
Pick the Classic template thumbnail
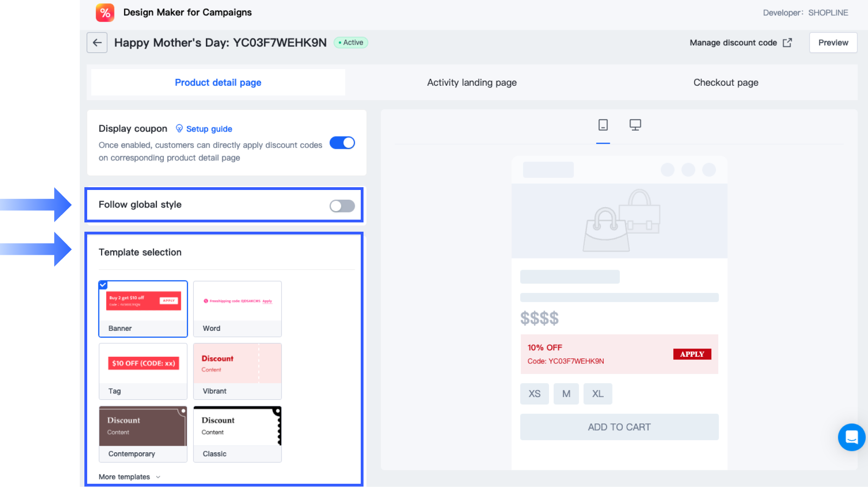point(237,427)
